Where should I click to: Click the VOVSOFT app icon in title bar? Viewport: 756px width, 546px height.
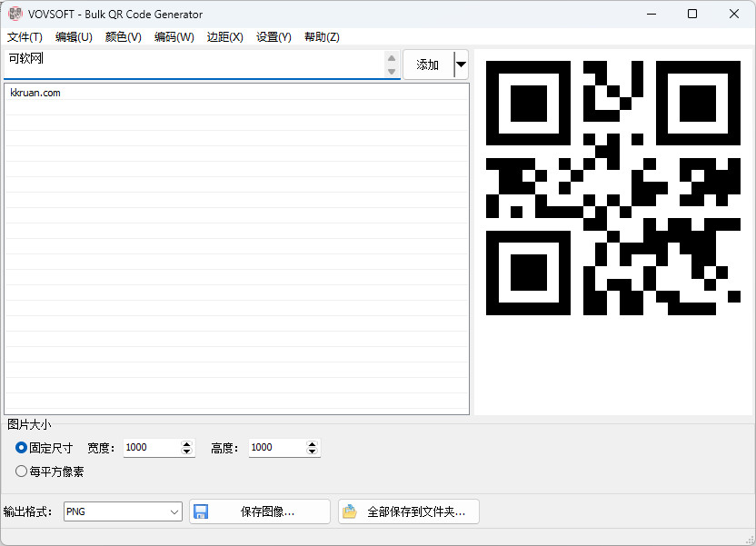click(x=15, y=14)
